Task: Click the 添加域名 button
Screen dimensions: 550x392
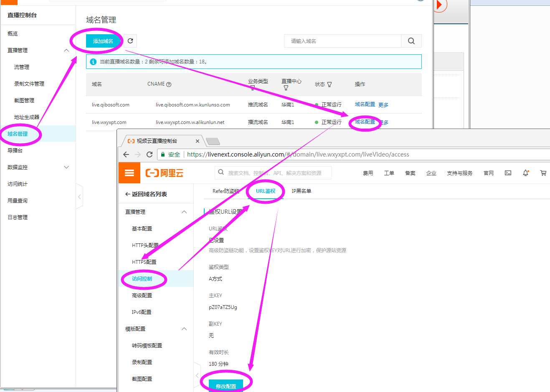Action: click(103, 41)
